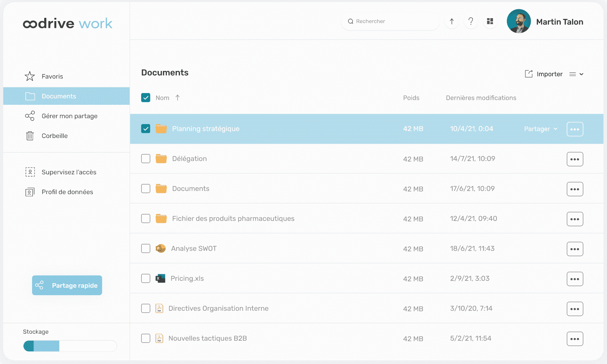Sort by the Poids column header
This screenshot has width=607, height=364.
click(411, 98)
